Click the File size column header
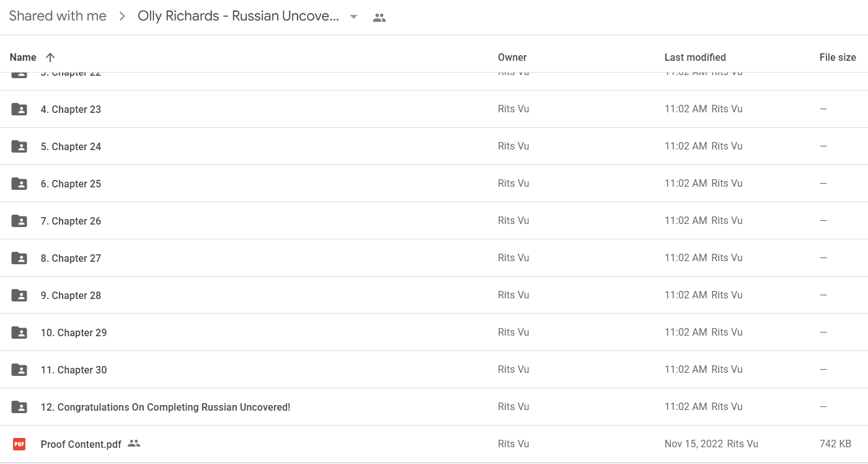The image size is (868, 464). pos(838,57)
